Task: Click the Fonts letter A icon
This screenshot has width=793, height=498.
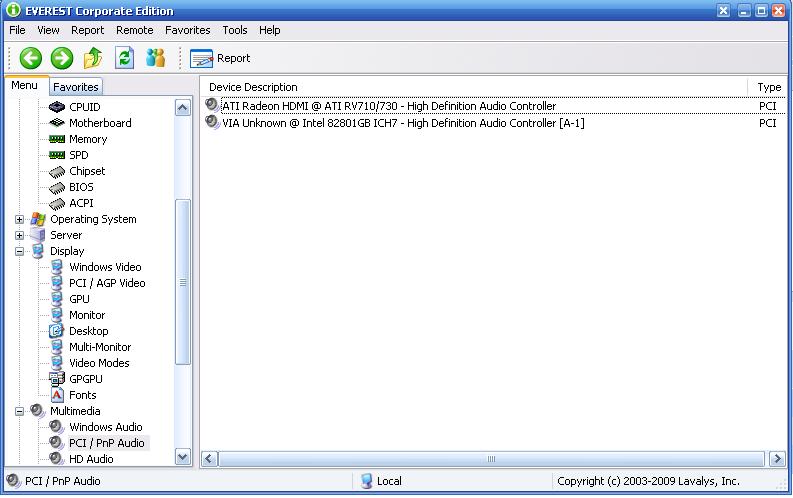Action: (x=57, y=395)
